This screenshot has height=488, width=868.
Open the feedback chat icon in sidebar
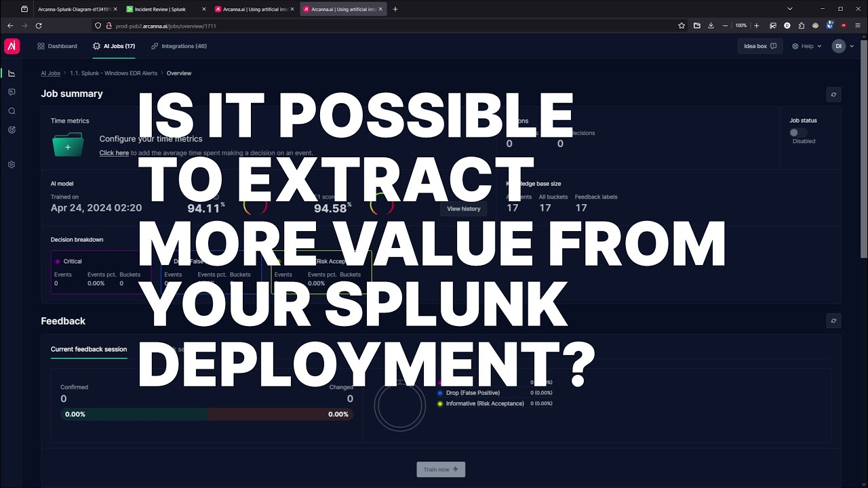tap(12, 91)
